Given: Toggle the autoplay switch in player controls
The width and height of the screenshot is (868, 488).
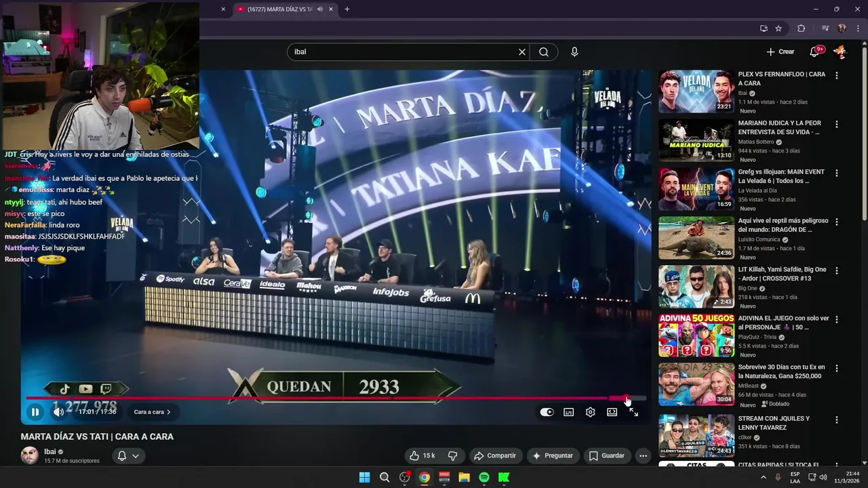Looking at the screenshot, I should point(547,412).
